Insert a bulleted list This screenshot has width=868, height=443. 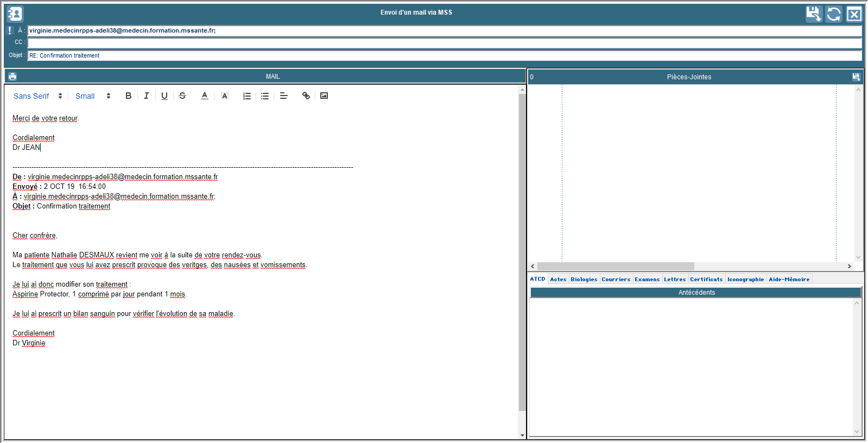(x=265, y=96)
